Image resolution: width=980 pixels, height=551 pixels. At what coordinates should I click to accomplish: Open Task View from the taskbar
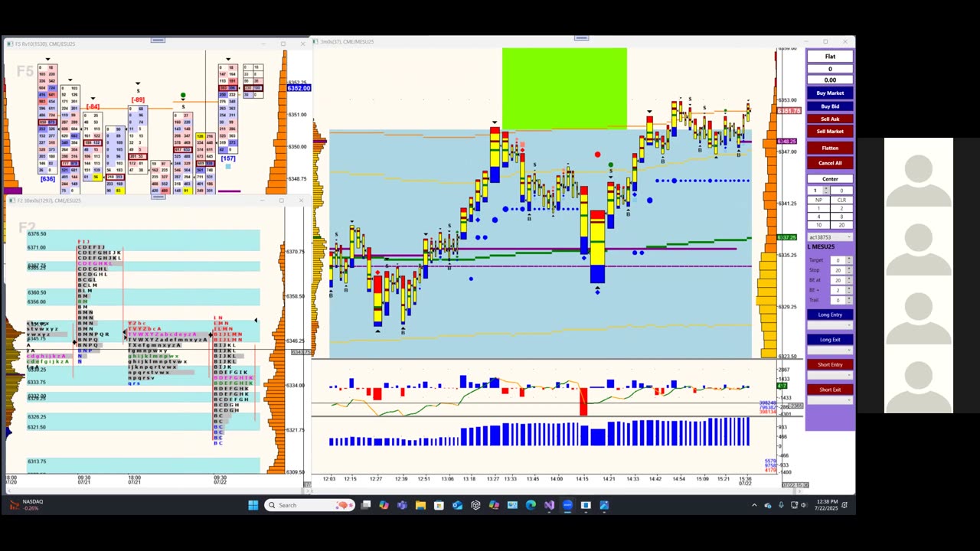(x=366, y=505)
